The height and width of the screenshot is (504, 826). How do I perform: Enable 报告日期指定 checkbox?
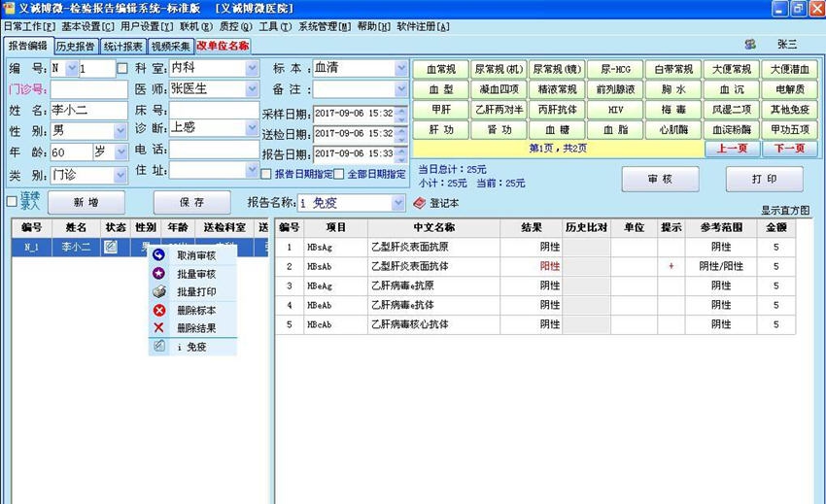point(266,174)
